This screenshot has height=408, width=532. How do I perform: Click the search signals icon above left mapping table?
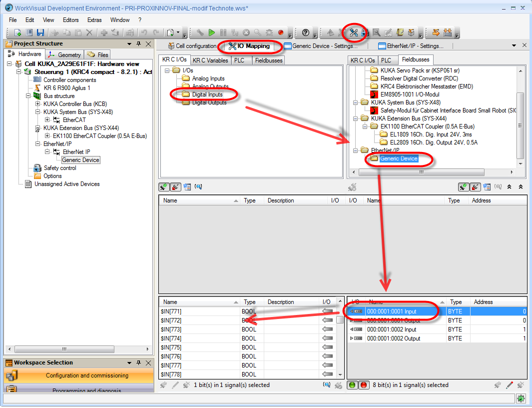[198, 187]
